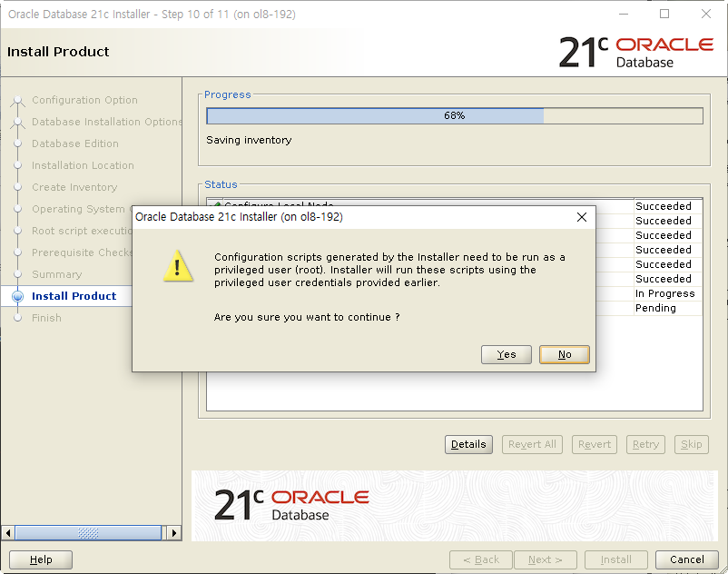
Task: Select the Finish step in sidebar
Action: [48, 317]
